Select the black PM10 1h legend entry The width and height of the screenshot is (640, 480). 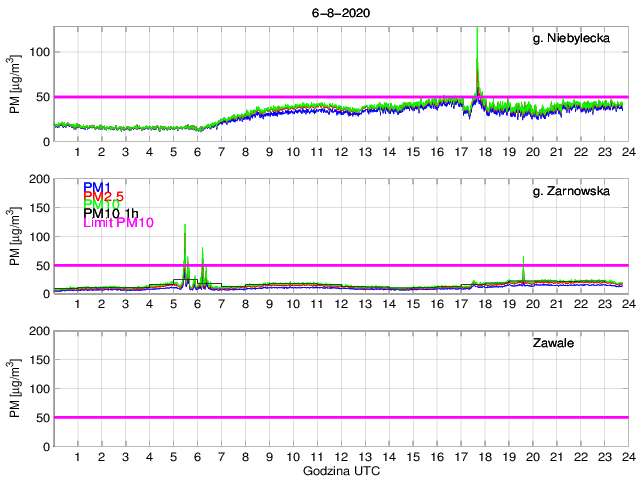(111, 213)
